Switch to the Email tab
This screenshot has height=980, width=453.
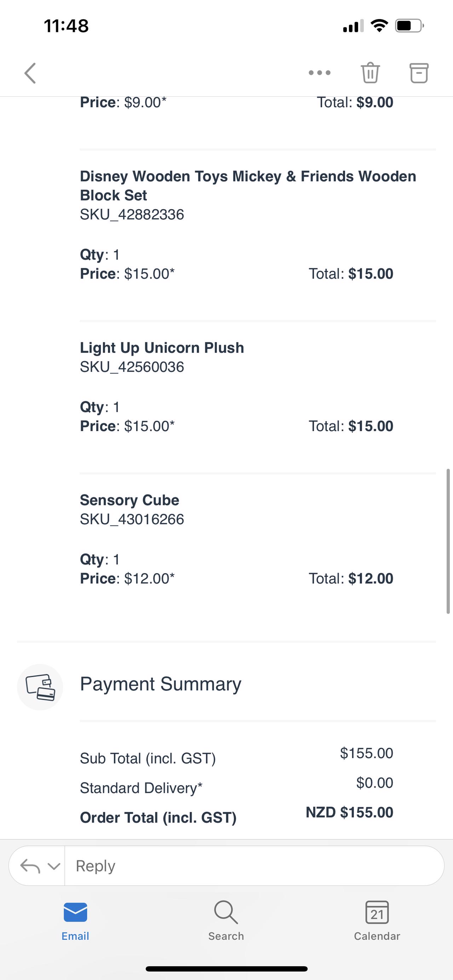click(75, 920)
